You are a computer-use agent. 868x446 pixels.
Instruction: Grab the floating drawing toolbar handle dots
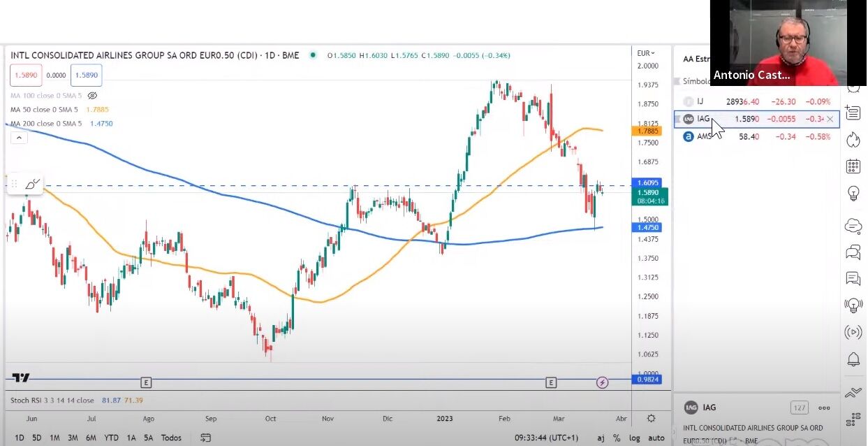pyautogui.click(x=14, y=184)
